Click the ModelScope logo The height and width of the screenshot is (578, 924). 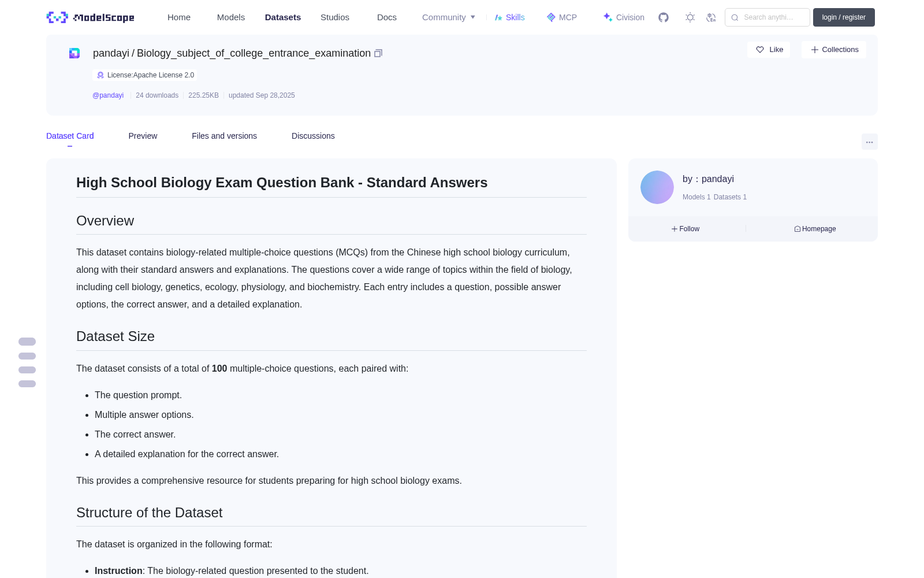tap(90, 17)
